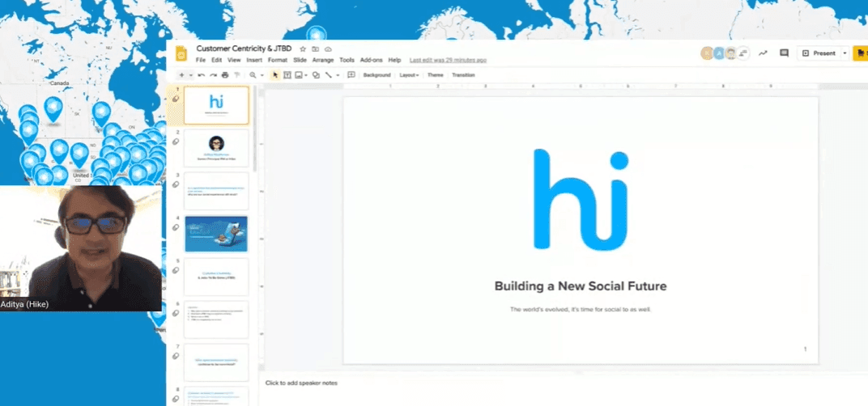Click 'Building a New Social Future' title text
The image size is (868, 406).
[x=580, y=286]
